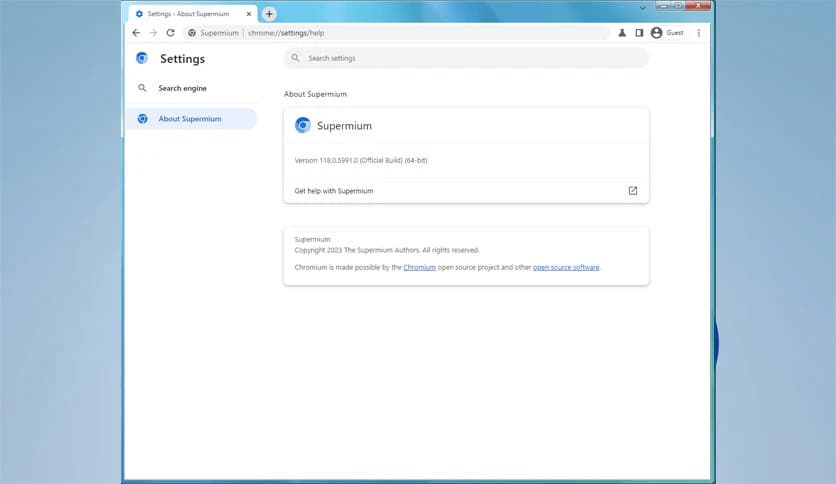Click the forward navigation arrow

click(x=153, y=33)
